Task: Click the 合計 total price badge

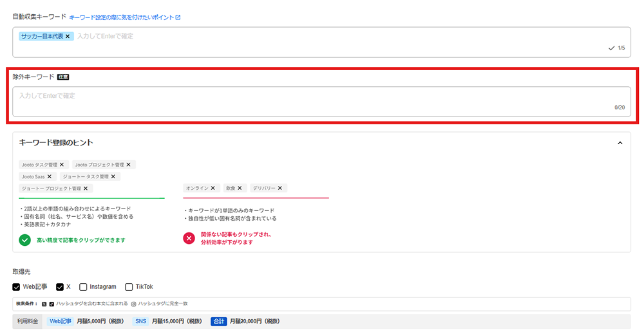Action: (x=219, y=321)
